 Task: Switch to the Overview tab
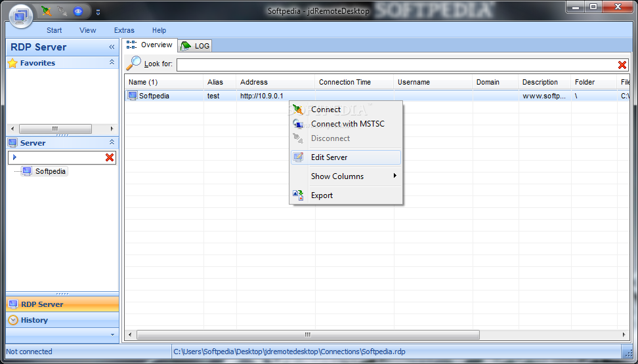click(x=150, y=45)
